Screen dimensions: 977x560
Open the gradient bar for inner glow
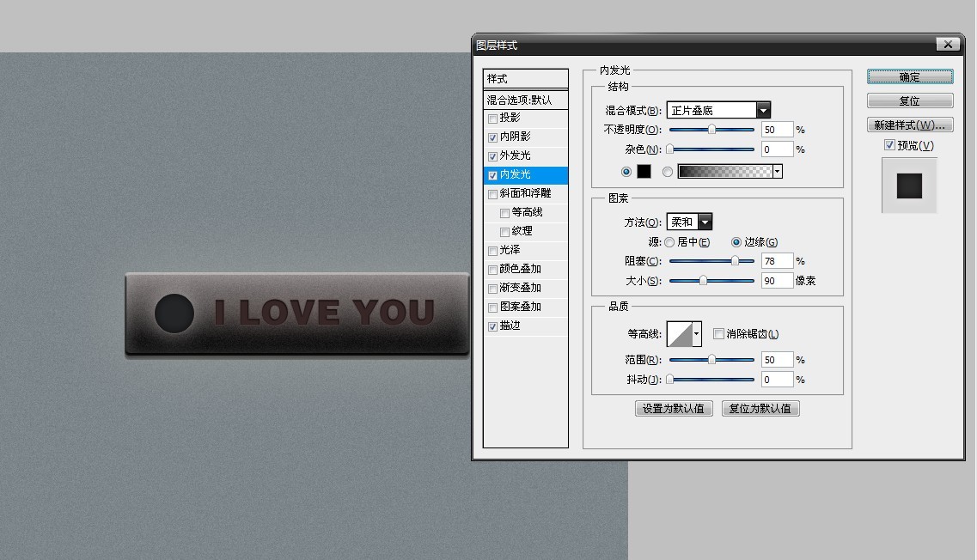point(724,172)
